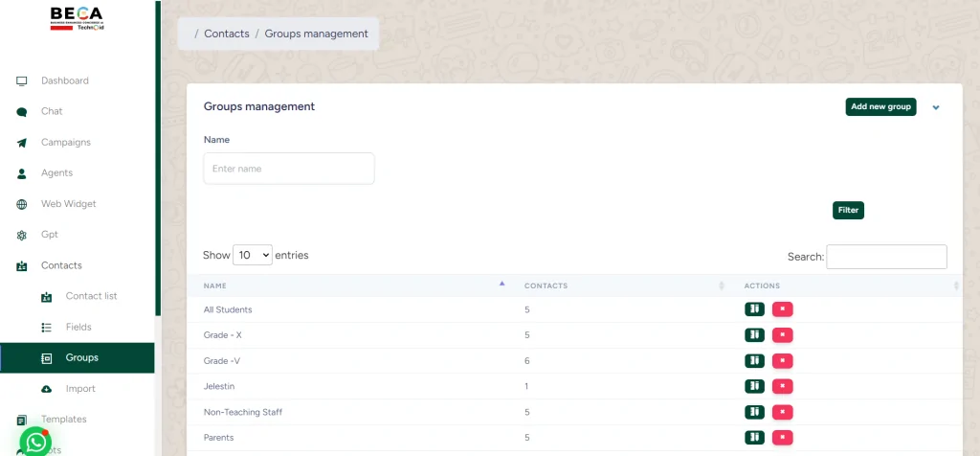Click the Enter name input field
The height and width of the screenshot is (456, 980).
point(288,169)
